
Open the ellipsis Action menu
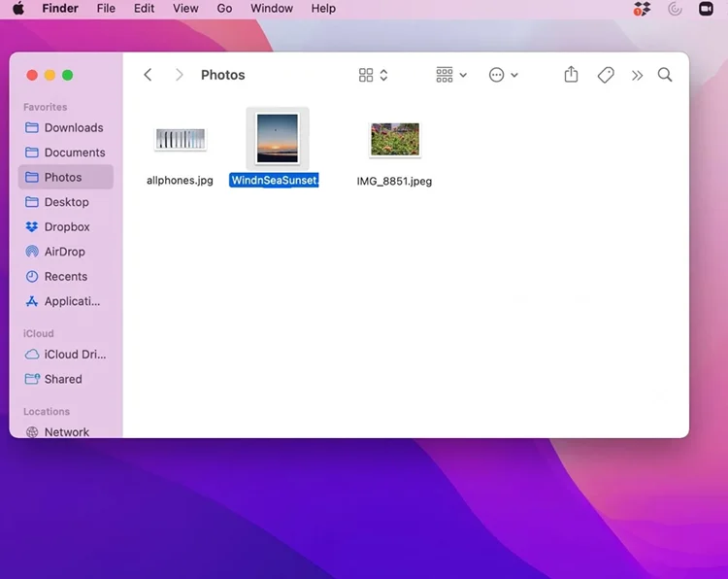pyautogui.click(x=496, y=75)
